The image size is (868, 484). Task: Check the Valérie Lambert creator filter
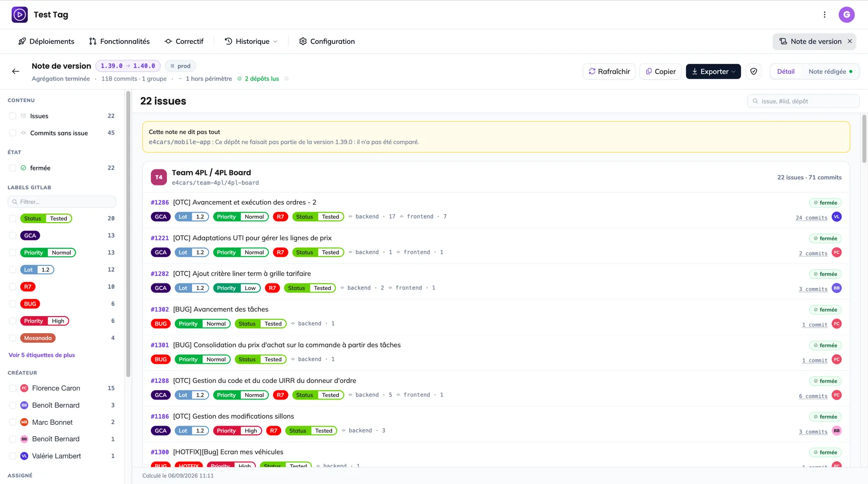[x=13, y=456]
